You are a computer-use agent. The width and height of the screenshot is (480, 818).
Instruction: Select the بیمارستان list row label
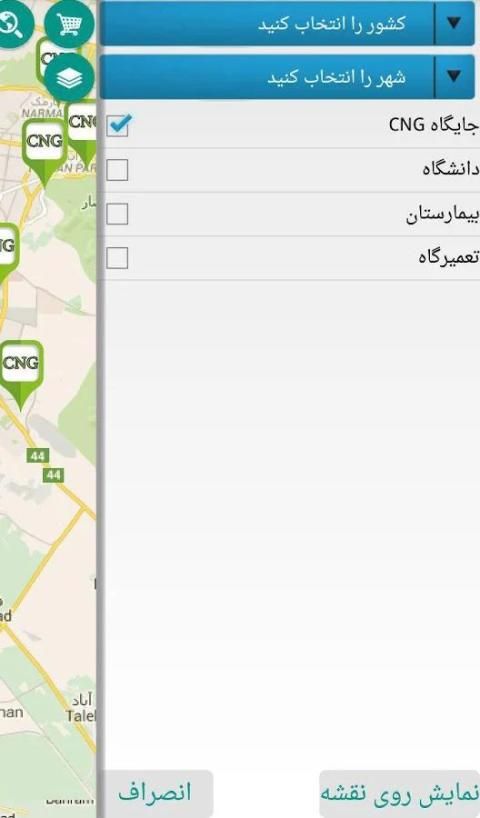442,214
